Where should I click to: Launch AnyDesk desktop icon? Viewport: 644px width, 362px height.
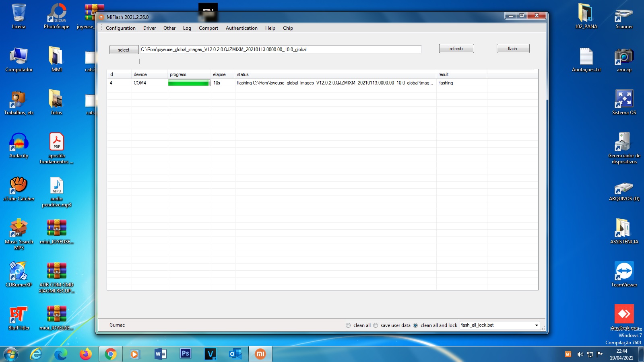click(x=624, y=318)
